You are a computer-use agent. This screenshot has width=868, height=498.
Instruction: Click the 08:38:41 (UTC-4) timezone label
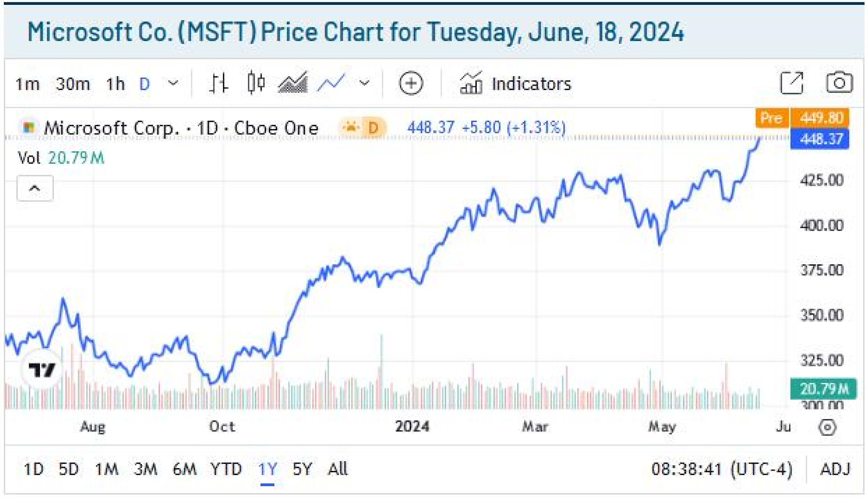[x=722, y=469]
